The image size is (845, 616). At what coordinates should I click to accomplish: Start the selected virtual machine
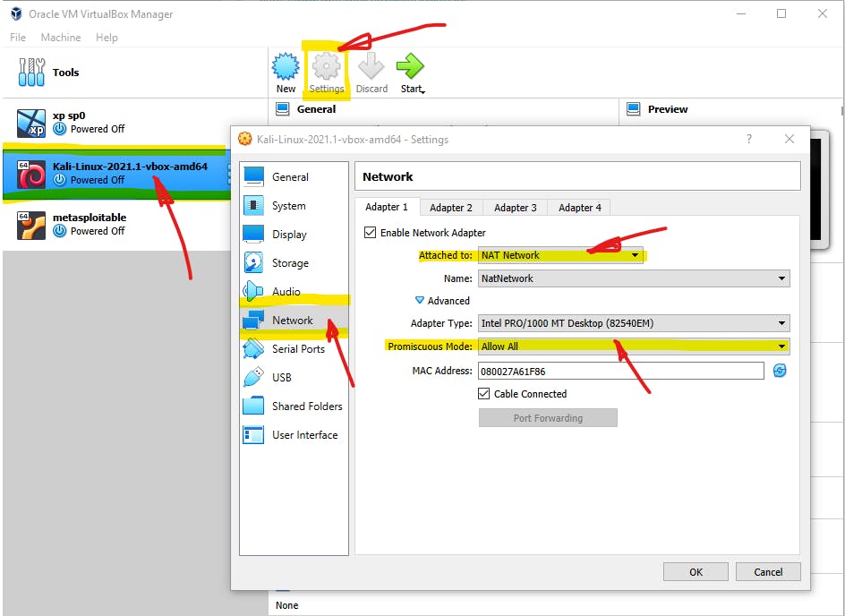click(410, 73)
